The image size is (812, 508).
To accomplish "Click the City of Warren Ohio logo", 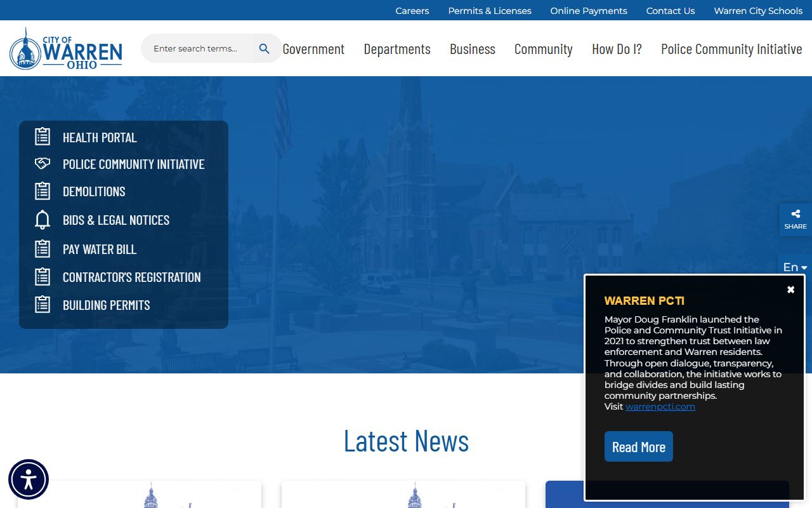I will [66, 48].
